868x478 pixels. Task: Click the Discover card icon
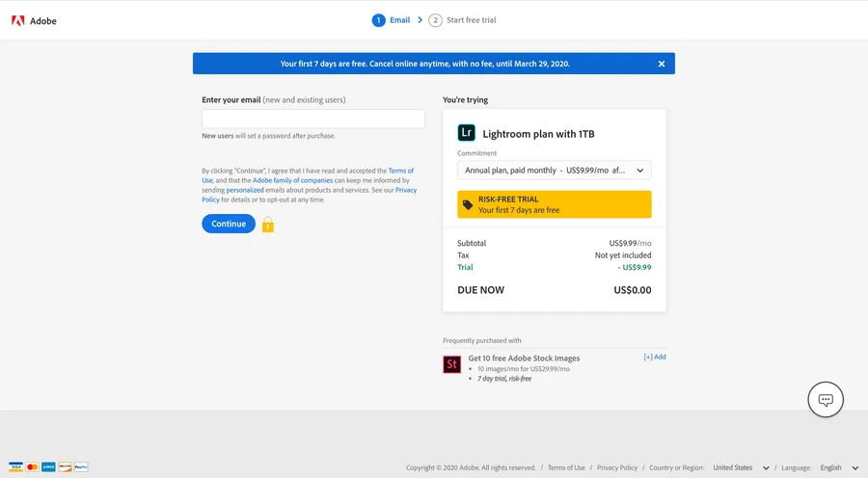pyautogui.click(x=65, y=467)
